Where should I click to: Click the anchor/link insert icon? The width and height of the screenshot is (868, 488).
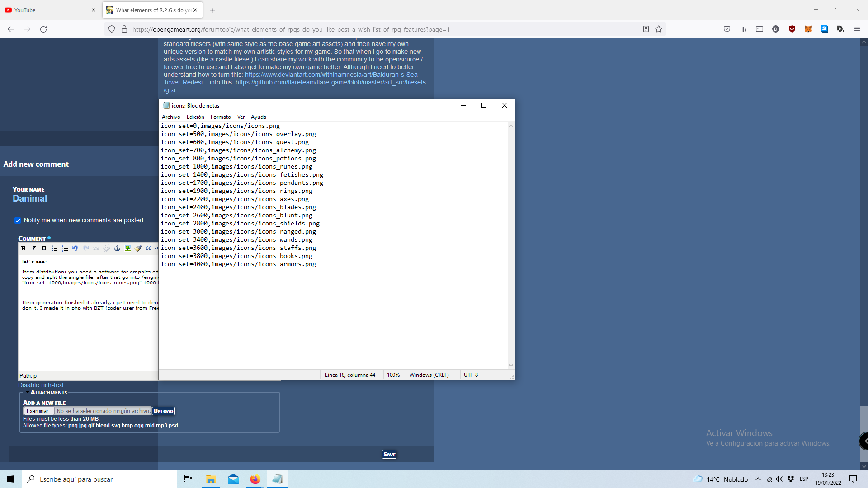118,249
